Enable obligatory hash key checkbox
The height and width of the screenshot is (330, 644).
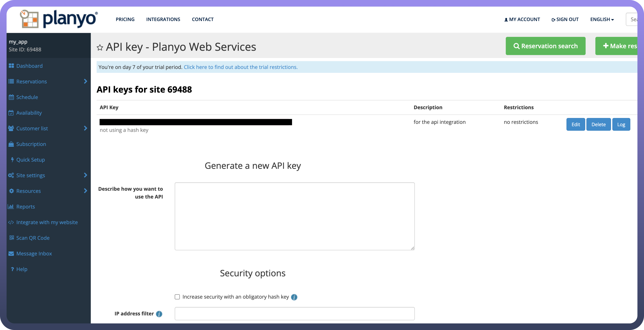177,297
